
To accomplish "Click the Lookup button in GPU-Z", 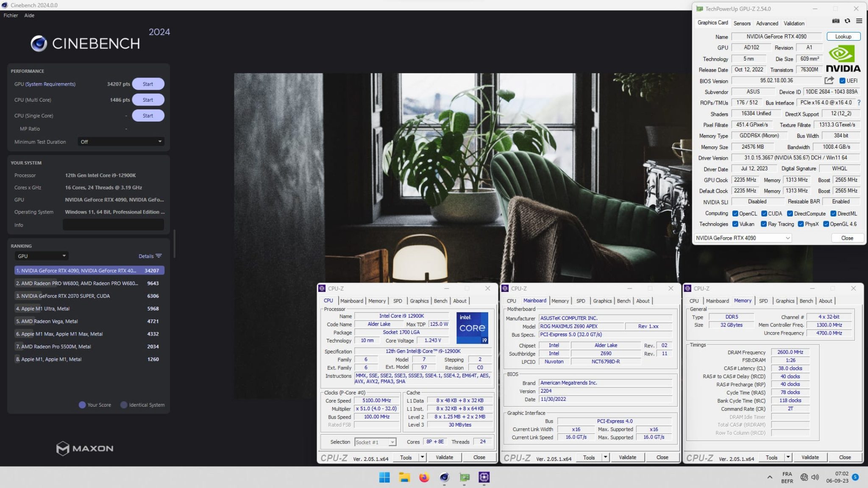I will tap(843, 36).
